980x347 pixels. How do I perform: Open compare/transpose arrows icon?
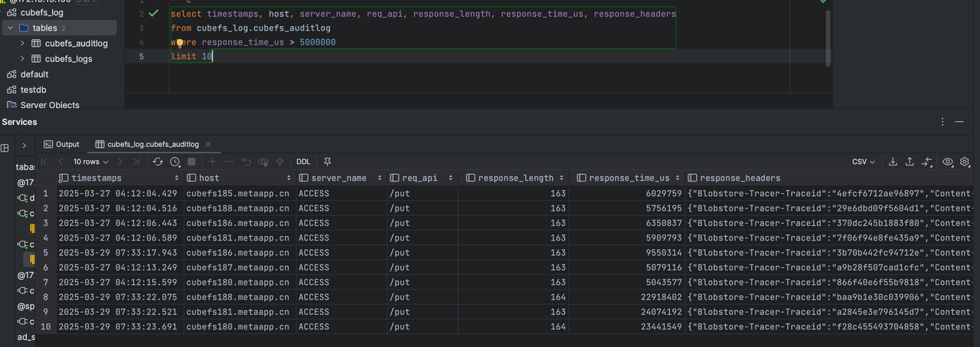[927, 162]
